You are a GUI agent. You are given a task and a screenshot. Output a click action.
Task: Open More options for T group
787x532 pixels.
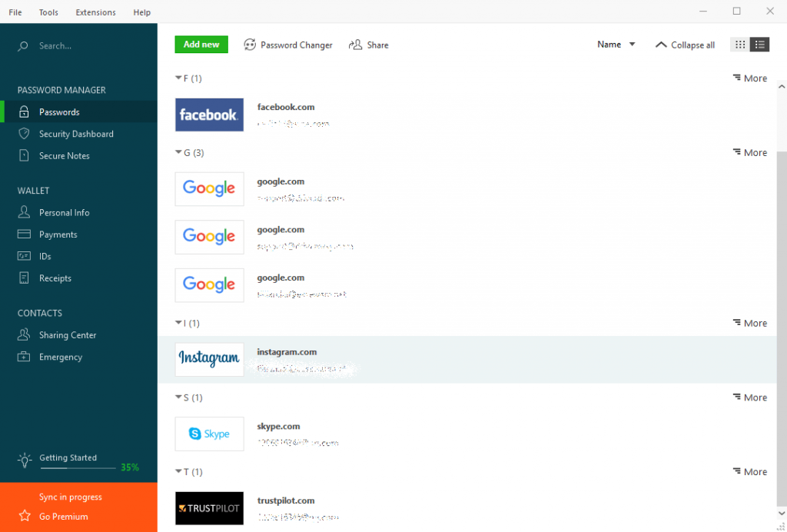tap(750, 472)
